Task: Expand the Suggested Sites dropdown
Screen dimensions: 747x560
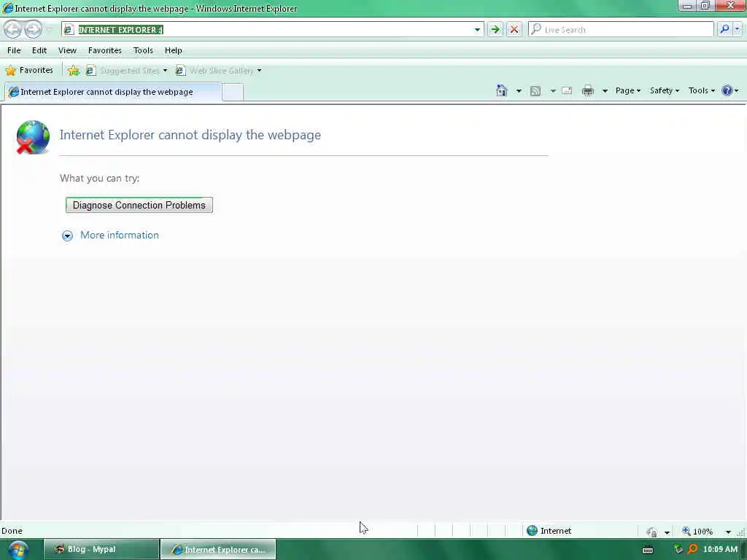Action: click(165, 71)
